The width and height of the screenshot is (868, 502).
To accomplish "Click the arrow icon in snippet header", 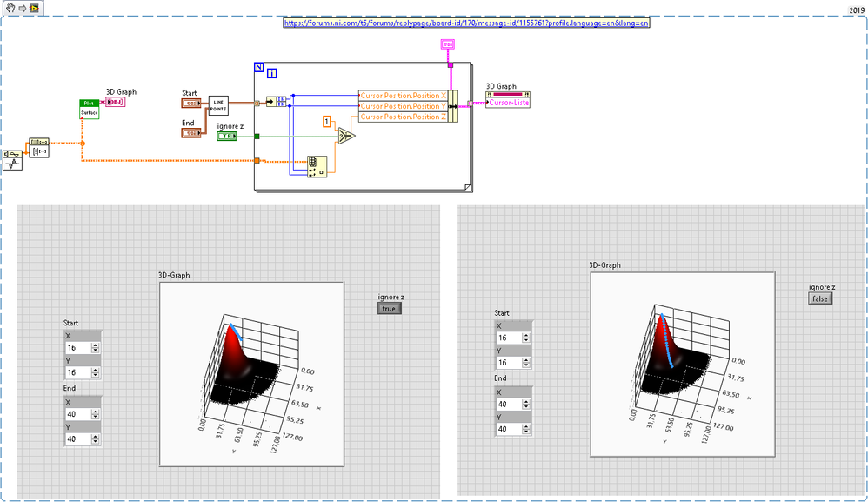I will pos(23,9).
